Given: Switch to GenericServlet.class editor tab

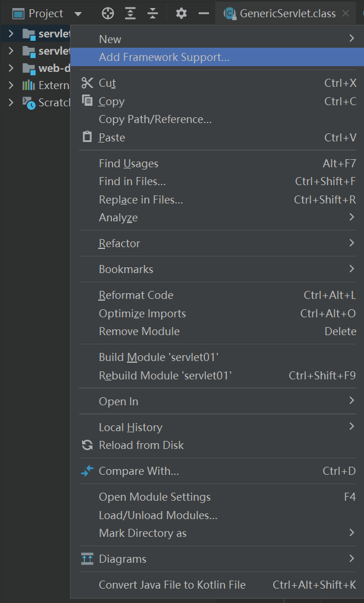Looking at the screenshot, I should click(x=287, y=13).
